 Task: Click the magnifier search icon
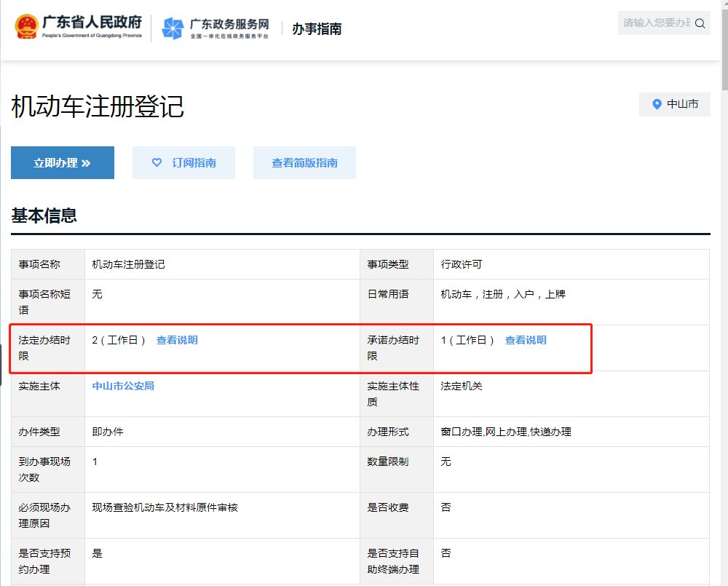coord(700,23)
